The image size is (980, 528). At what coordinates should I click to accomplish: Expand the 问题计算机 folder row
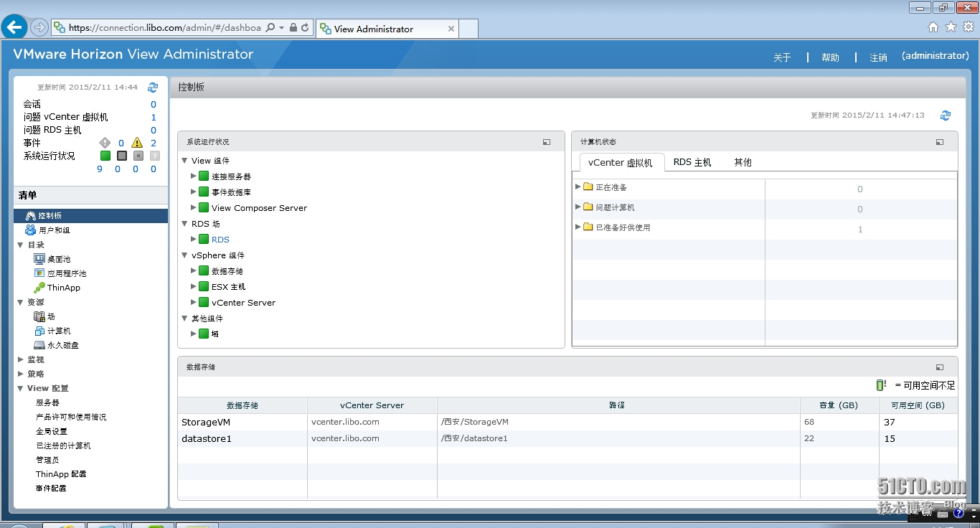(x=578, y=207)
